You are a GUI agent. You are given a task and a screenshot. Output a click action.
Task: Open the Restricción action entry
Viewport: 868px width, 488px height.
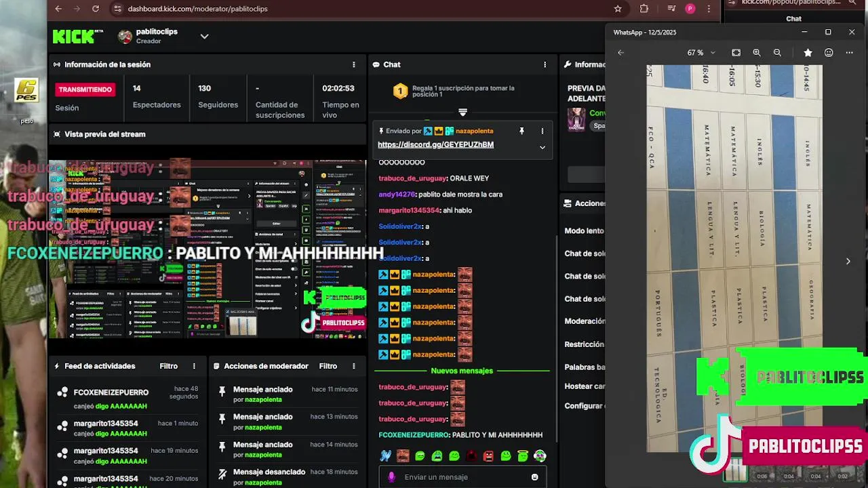[x=584, y=344]
